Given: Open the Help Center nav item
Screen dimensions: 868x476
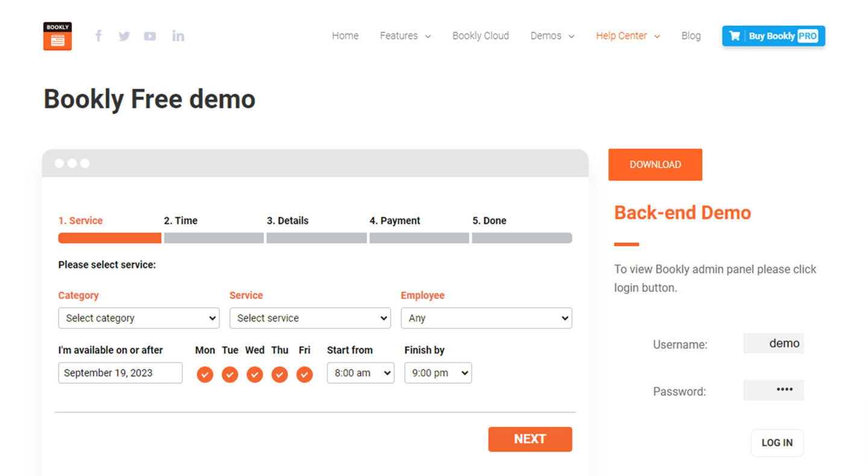Looking at the screenshot, I should click(621, 36).
